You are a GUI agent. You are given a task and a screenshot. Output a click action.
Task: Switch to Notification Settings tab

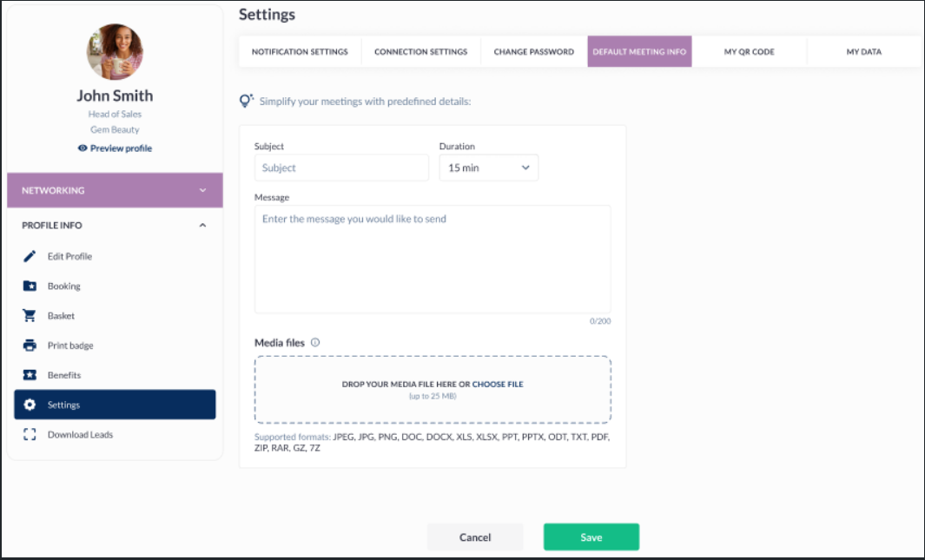click(x=300, y=52)
